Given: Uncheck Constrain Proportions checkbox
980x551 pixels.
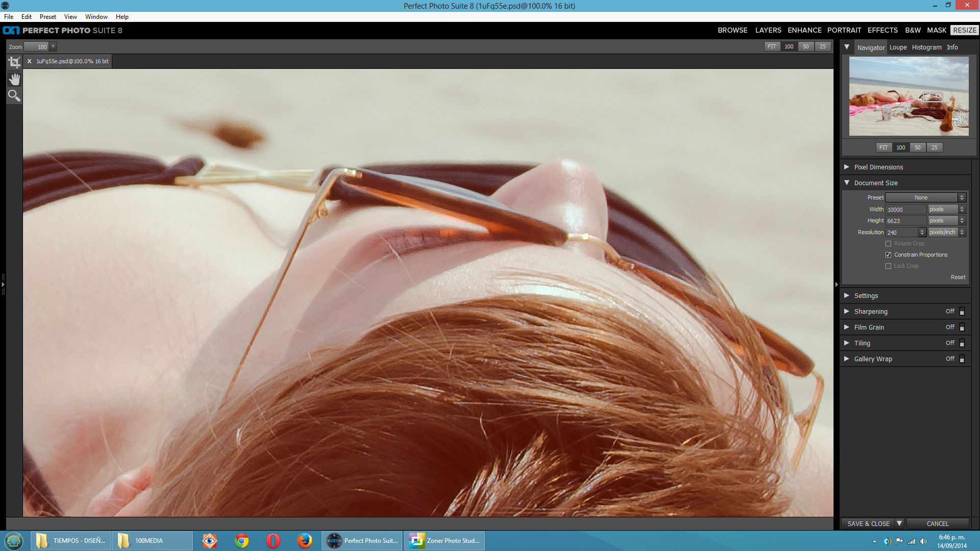Looking at the screenshot, I should [x=888, y=255].
